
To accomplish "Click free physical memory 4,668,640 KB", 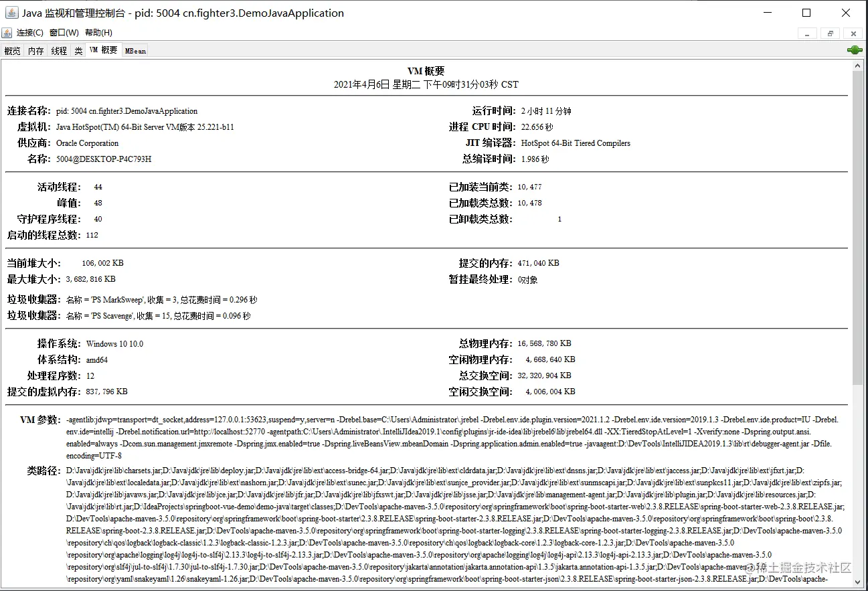I will tap(550, 360).
